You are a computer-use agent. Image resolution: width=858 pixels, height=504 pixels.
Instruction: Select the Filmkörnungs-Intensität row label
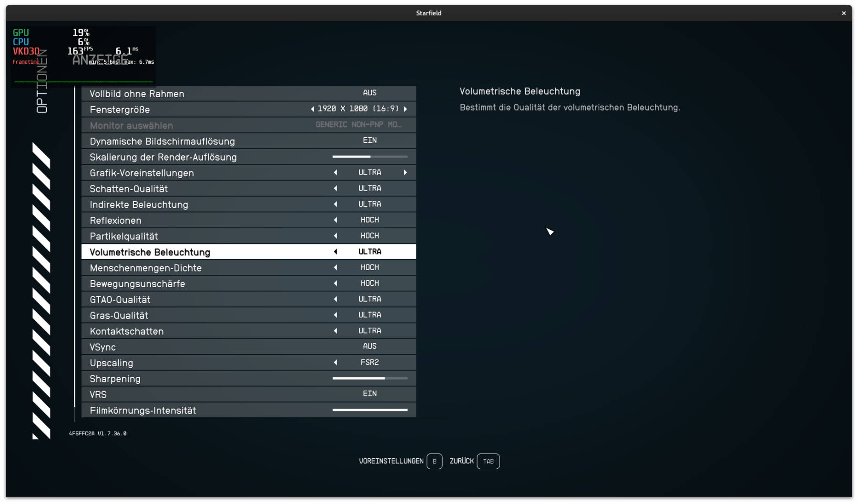[x=143, y=410]
